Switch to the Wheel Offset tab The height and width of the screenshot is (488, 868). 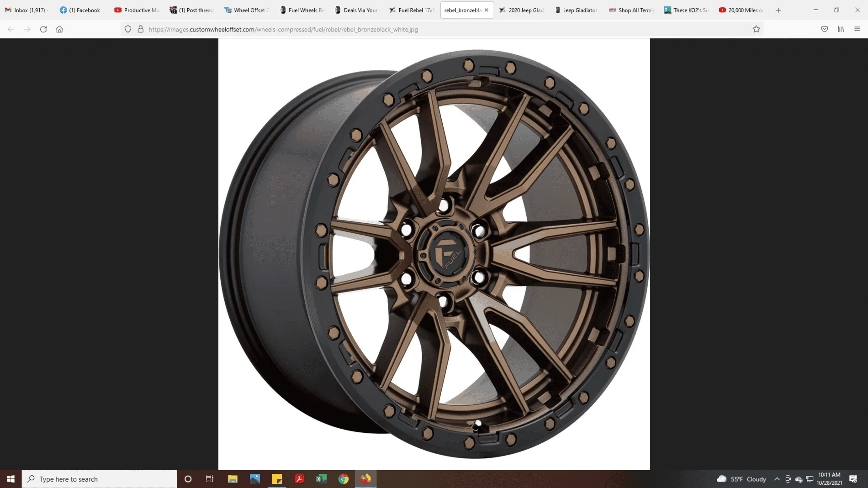click(x=247, y=10)
